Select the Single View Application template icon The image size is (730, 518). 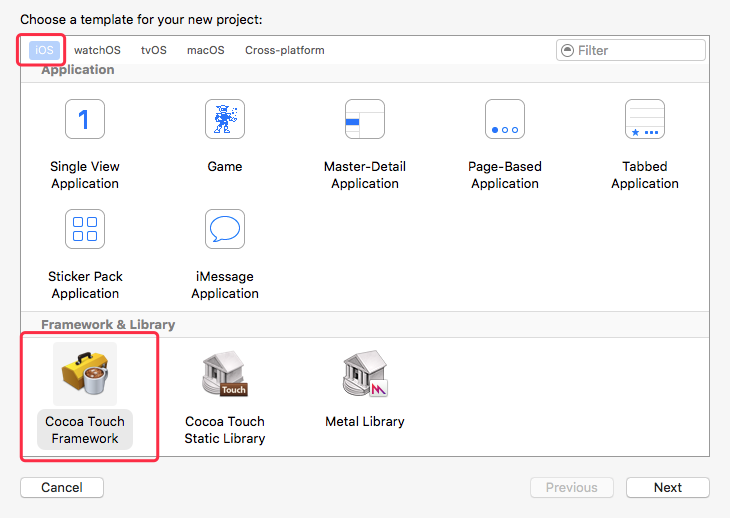click(x=85, y=119)
